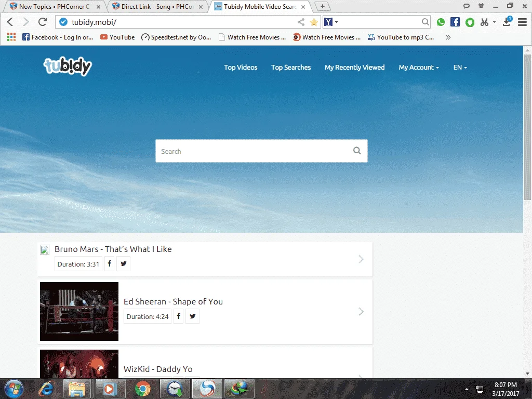Click the WizKid Daddy Yo thumbnail
The image size is (532, 399).
click(x=79, y=364)
